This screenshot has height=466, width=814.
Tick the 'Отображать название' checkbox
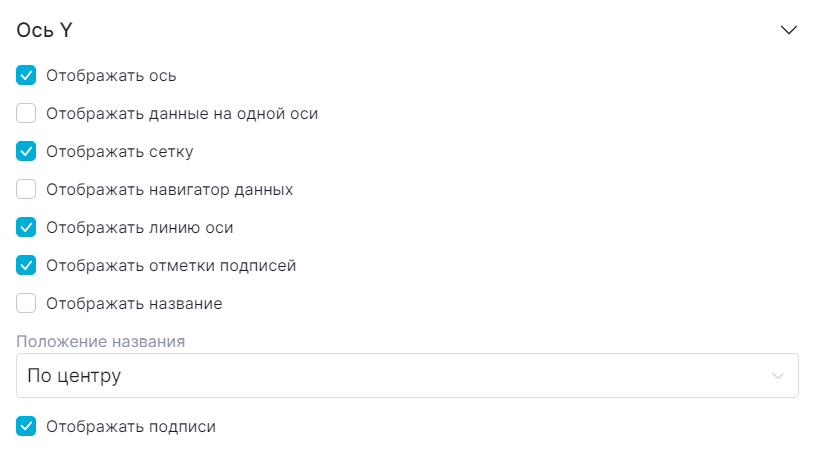[x=27, y=303]
